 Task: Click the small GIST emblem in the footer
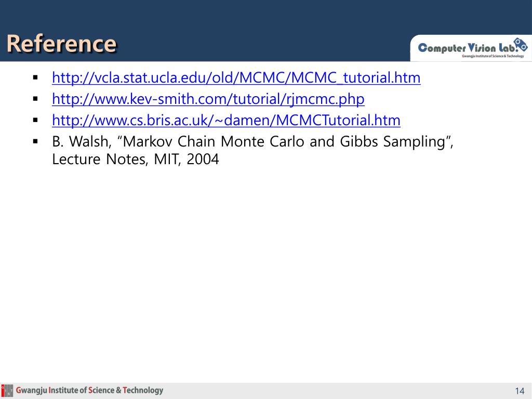point(7,391)
